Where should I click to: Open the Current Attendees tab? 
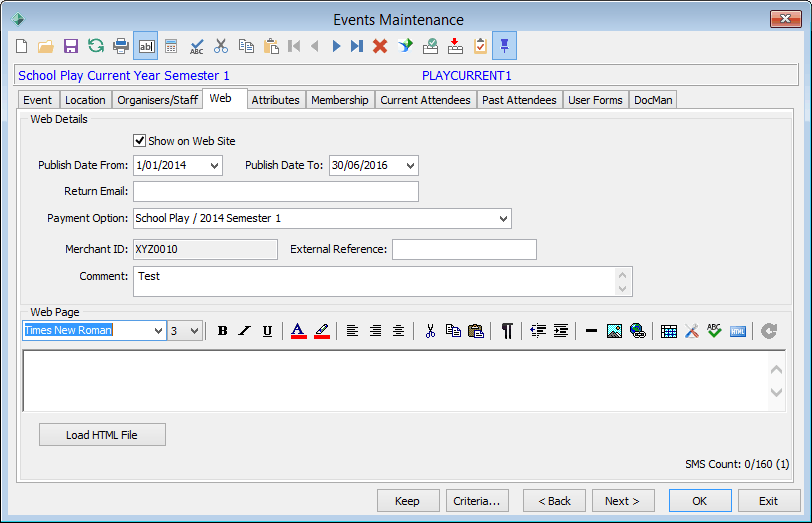coord(425,100)
